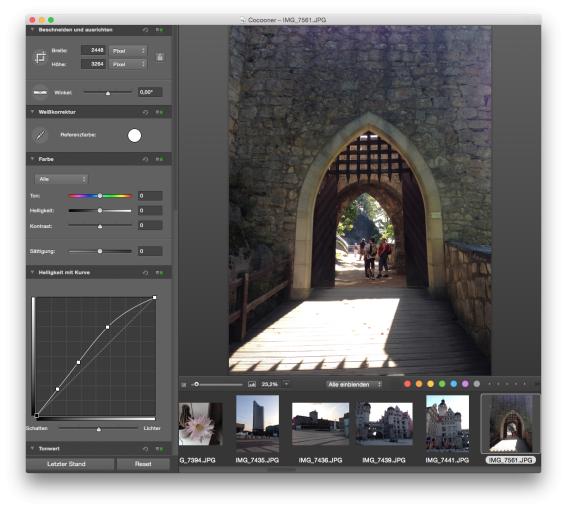Screen dimensions: 567x510
Task: Open the Breite unit Pixel dropdown
Action: coord(128,51)
